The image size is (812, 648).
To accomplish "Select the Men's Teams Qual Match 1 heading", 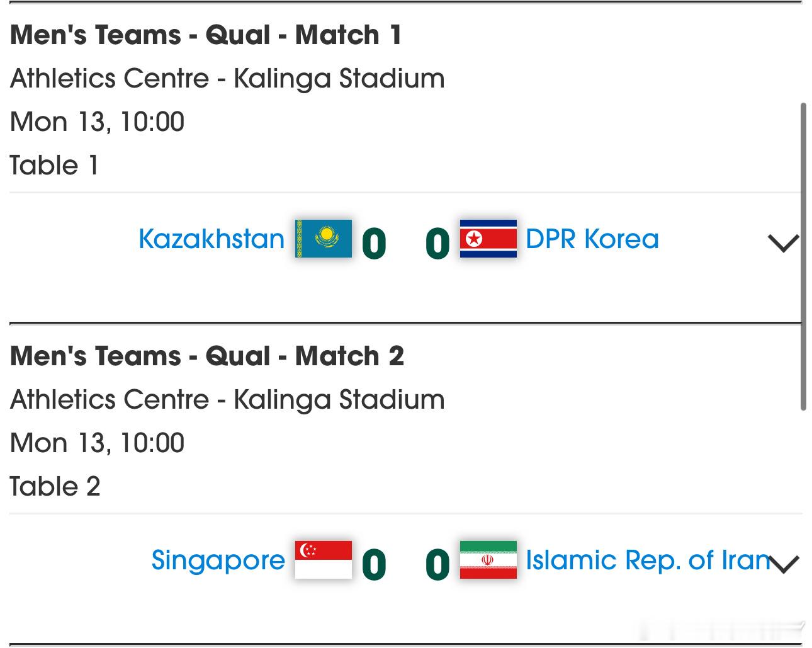I will point(206,35).
